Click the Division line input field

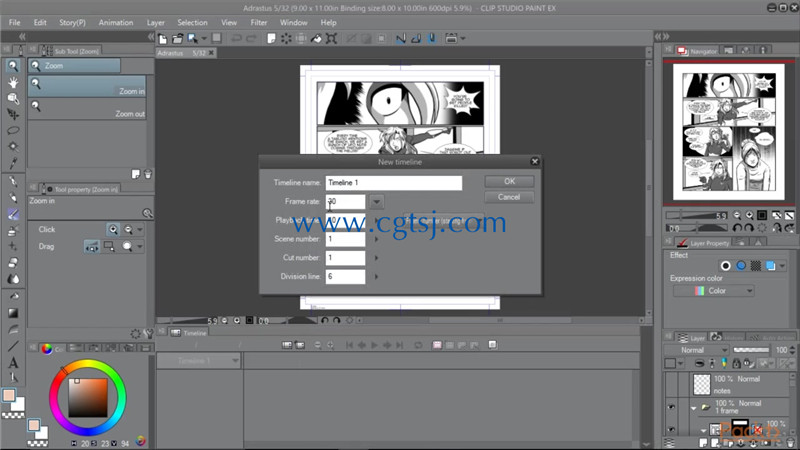(x=345, y=277)
